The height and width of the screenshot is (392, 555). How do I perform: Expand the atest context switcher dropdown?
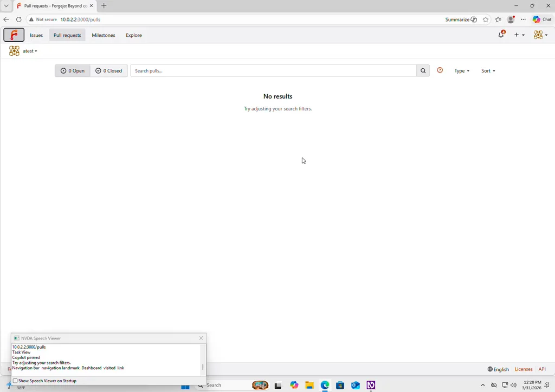(23, 51)
